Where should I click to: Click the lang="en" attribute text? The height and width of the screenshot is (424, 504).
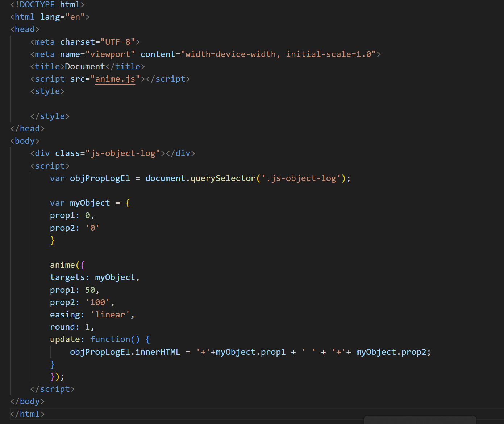(62, 17)
